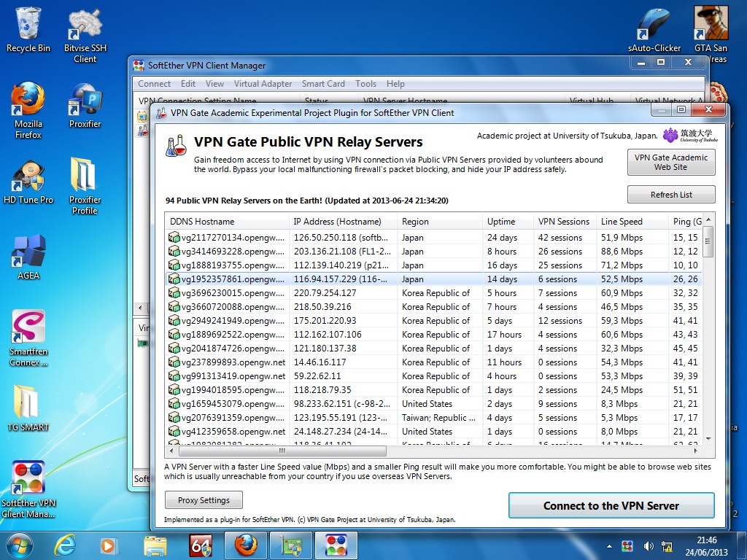Open the Edit menu
The image size is (747, 560).
(187, 84)
